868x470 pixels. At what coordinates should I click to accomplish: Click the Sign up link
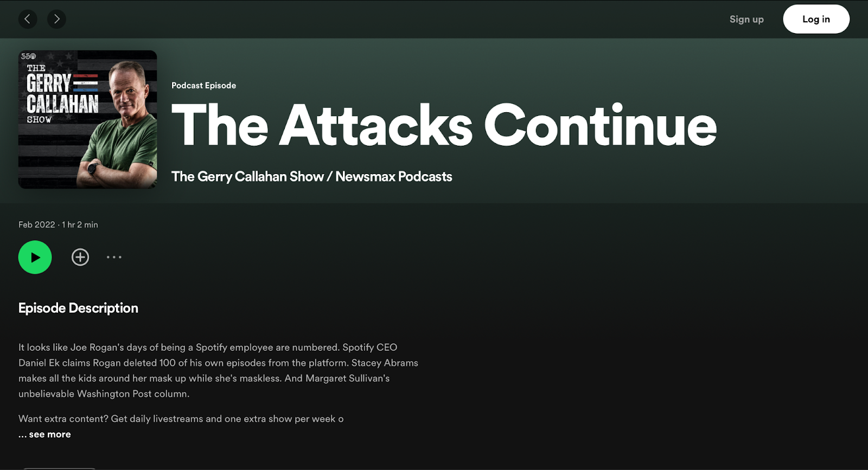(x=746, y=19)
